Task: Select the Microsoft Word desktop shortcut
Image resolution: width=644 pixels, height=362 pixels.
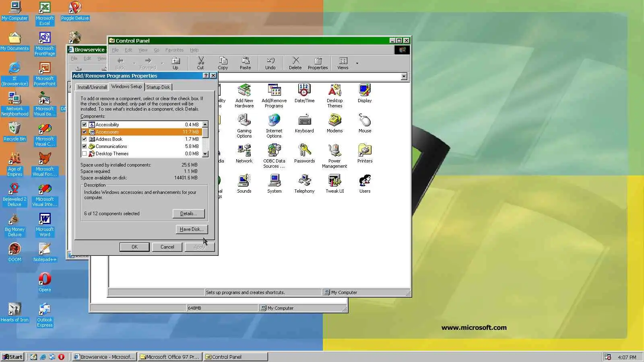Action: tap(45, 224)
